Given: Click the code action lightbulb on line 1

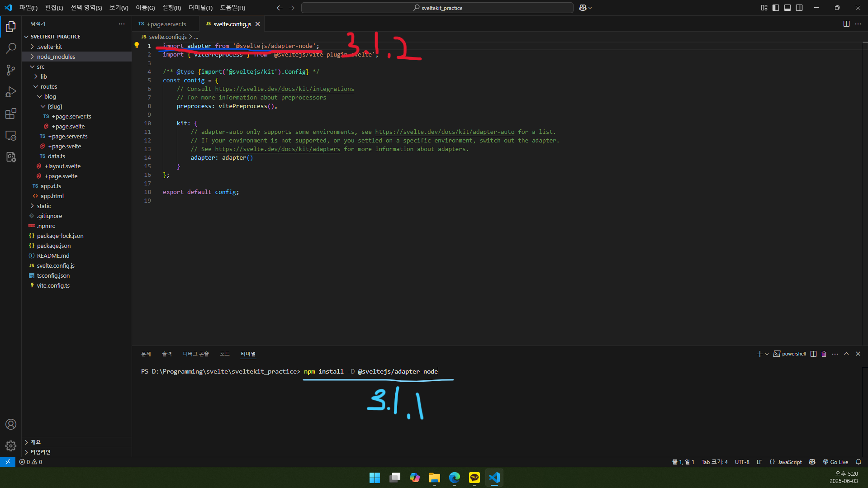Looking at the screenshot, I should [x=137, y=45].
